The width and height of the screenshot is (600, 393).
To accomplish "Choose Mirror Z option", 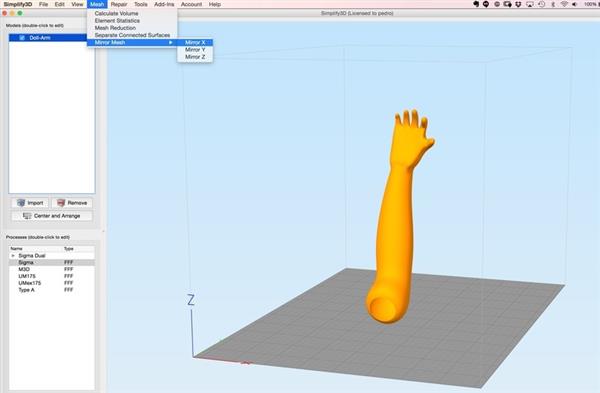I will click(x=195, y=57).
